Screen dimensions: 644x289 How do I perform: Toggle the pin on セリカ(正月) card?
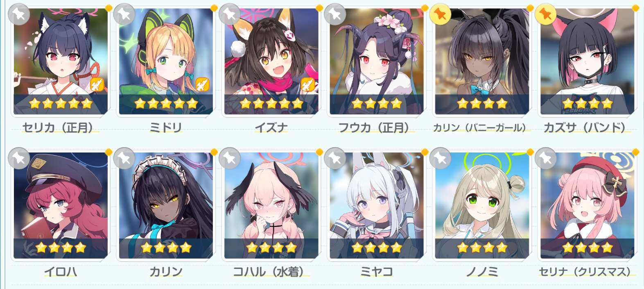19,14
